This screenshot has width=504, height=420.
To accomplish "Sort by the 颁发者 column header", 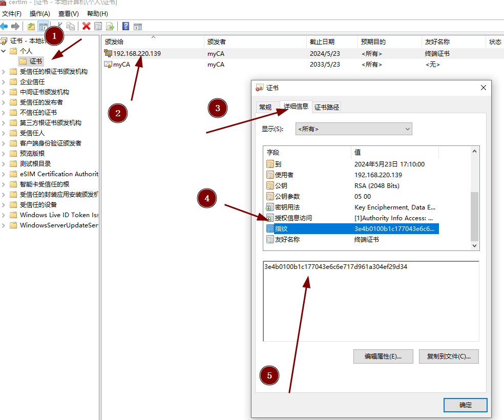I will [x=255, y=42].
